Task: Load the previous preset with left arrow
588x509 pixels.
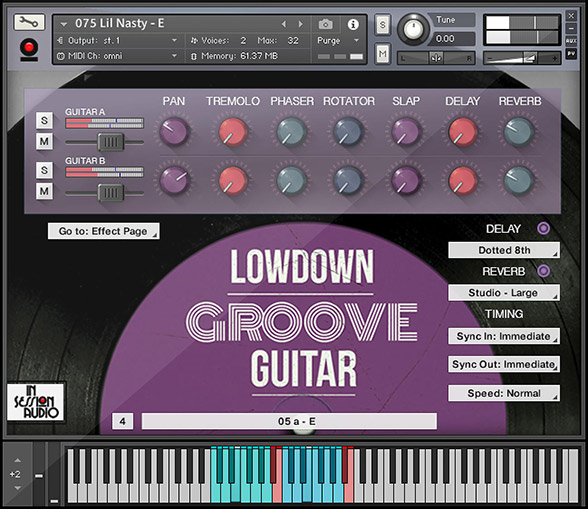Action: coord(284,24)
